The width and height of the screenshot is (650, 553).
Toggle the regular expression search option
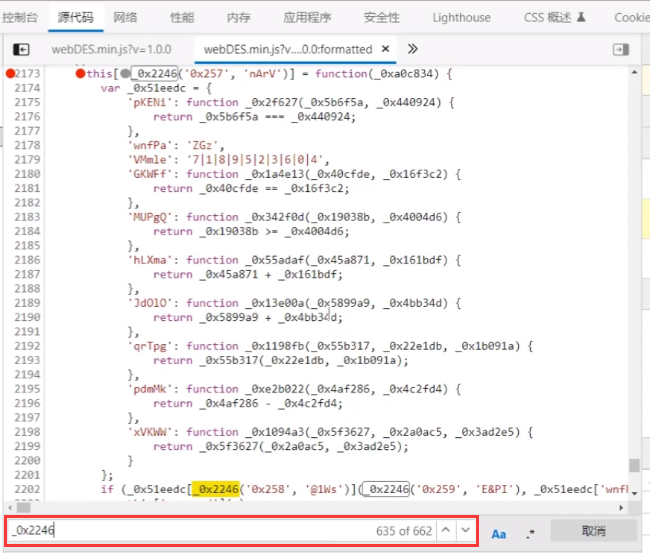point(530,533)
